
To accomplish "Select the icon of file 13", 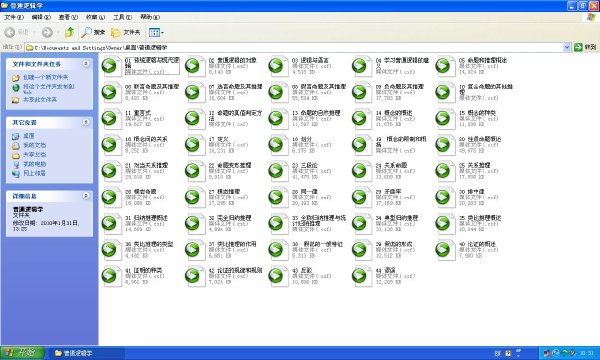I will (x=278, y=119).
